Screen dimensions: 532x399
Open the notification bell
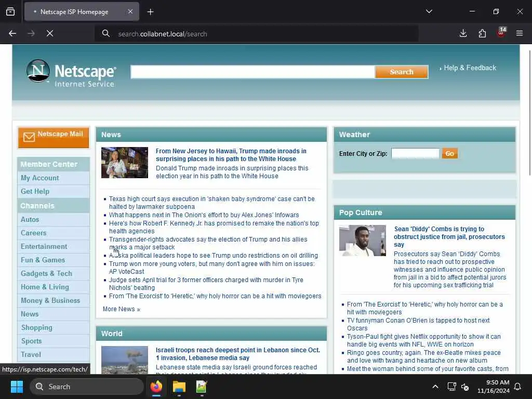(x=518, y=387)
